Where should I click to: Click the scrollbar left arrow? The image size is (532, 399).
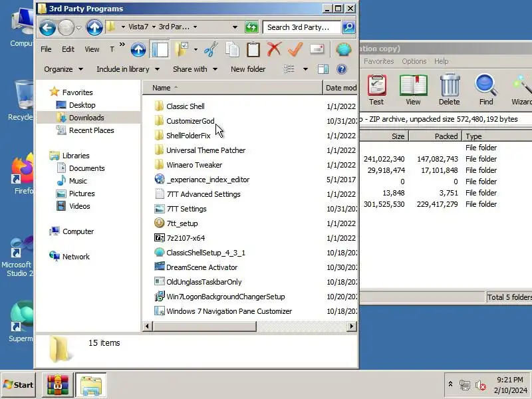click(147, 327)
